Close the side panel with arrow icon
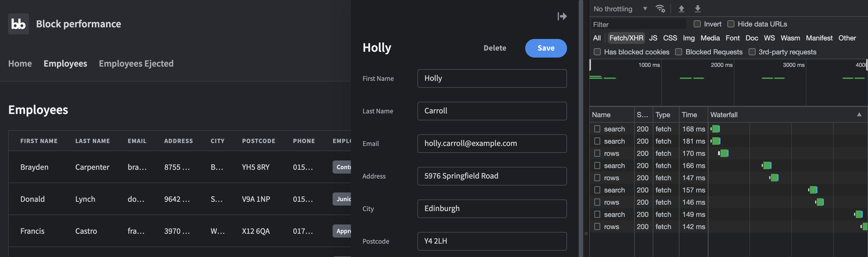Image resolution: width=868 pixels, height=257 pixels. tap(562, 16)
